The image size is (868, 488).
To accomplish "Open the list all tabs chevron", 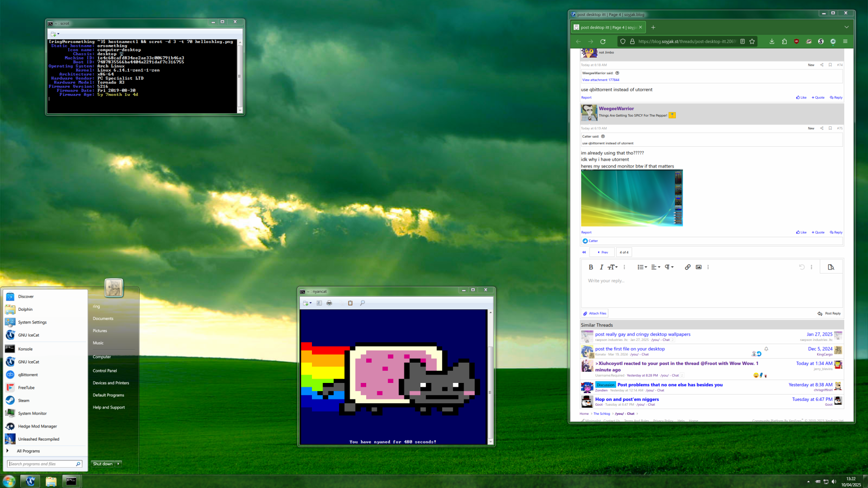I will tap(846, 28).
